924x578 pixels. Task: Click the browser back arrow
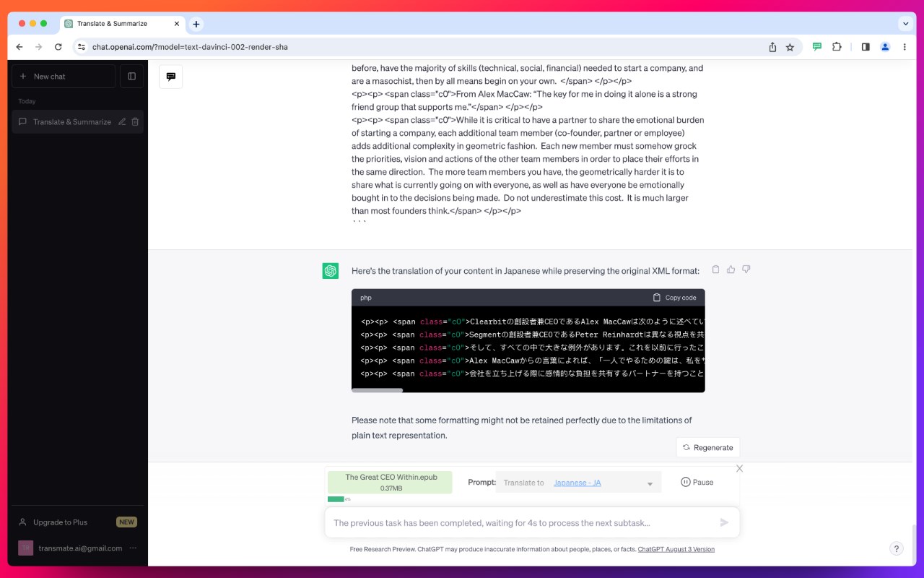(19, 47)
